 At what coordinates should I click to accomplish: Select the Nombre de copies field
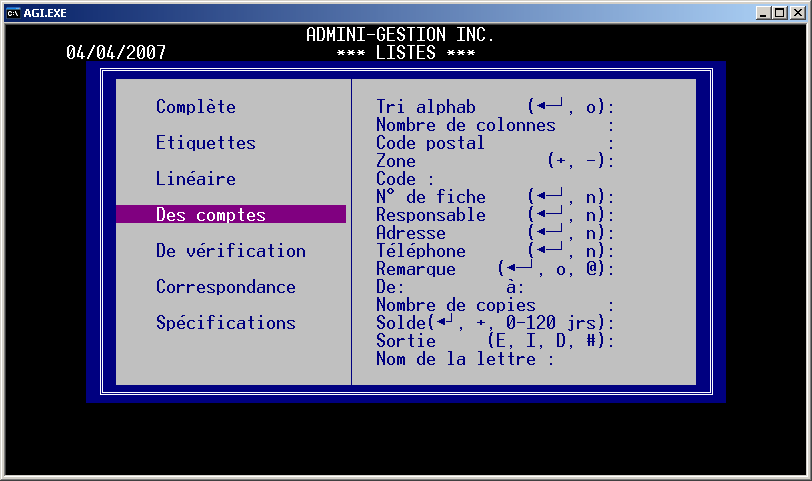point(495,305)
